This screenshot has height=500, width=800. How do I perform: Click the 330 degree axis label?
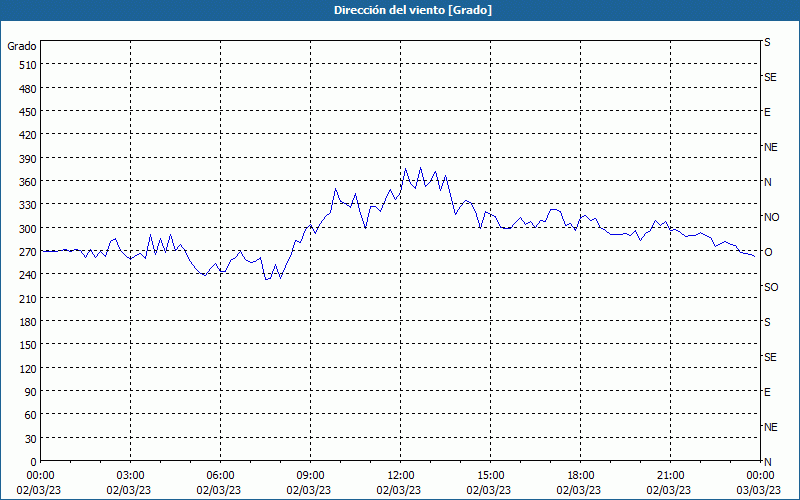28,205
